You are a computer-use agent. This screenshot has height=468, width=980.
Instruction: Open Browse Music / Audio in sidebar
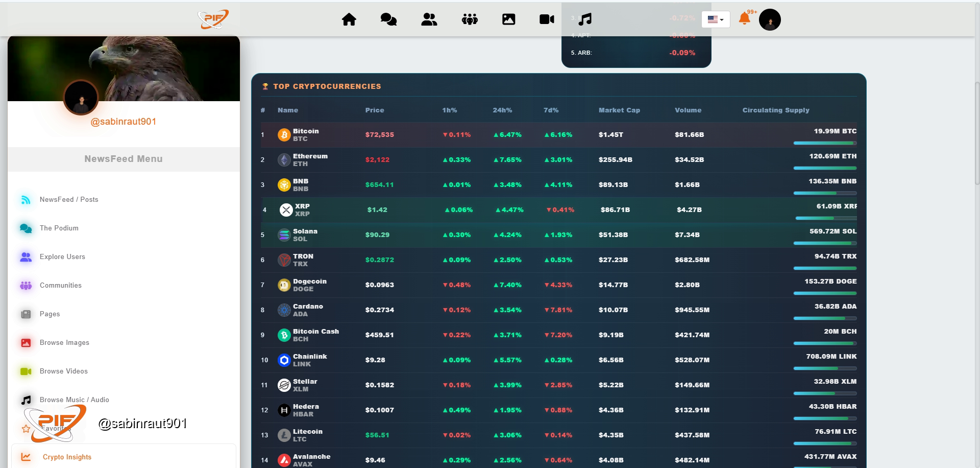[75, 400]
